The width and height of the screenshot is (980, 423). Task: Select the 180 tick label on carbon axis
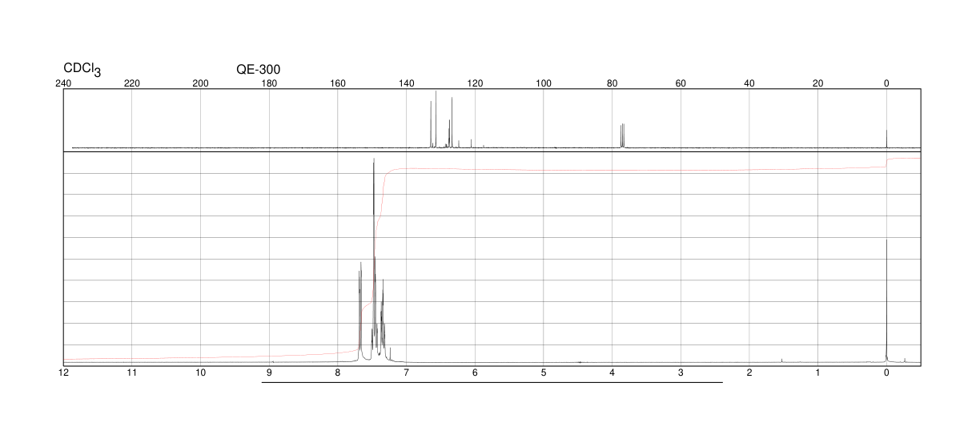click(x=269, y=83)
